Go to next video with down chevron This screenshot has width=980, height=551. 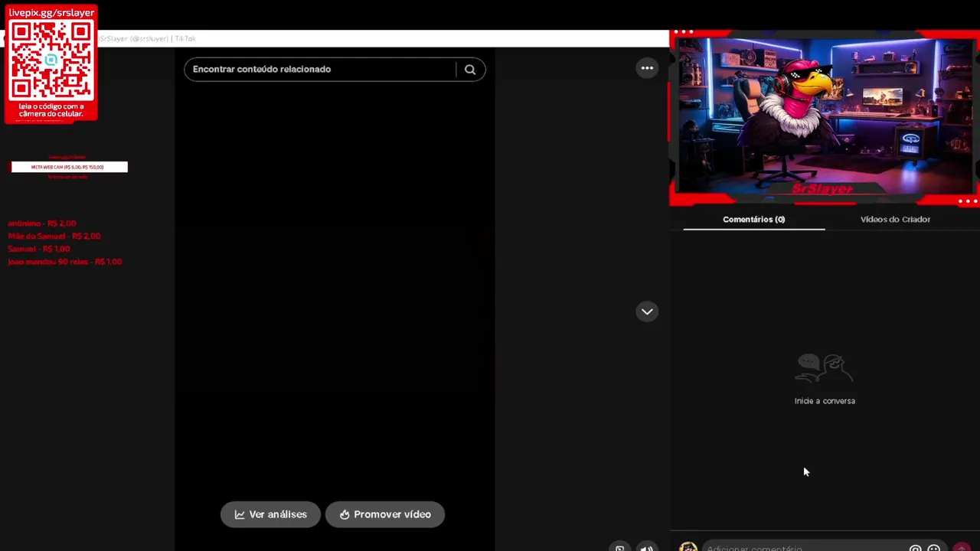coord(647,311)
